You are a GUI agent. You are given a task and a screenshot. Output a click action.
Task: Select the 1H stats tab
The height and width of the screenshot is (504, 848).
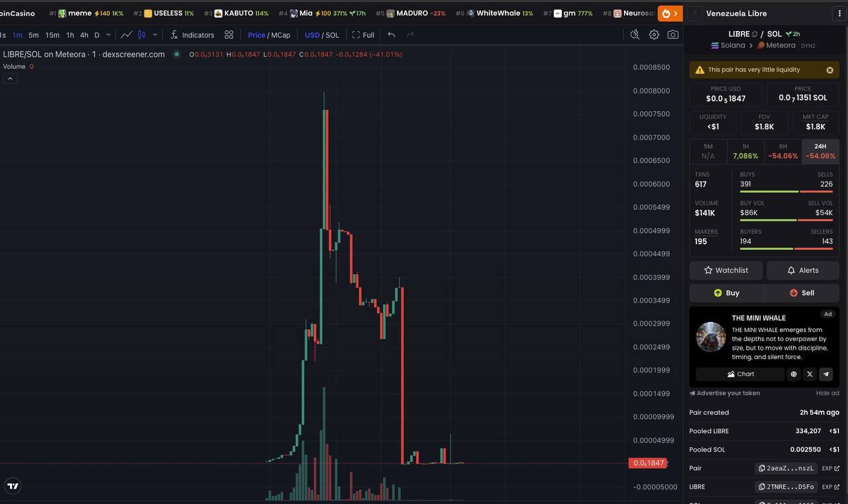tap(745, 151)
